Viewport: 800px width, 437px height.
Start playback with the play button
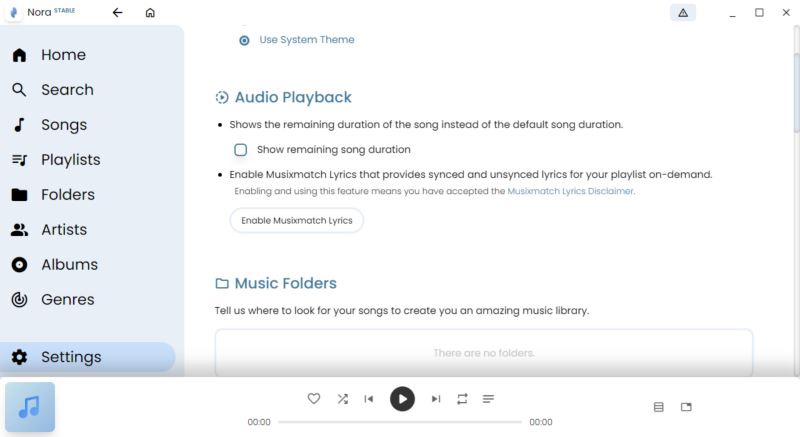pyautogui.click(x=403, y=399)
